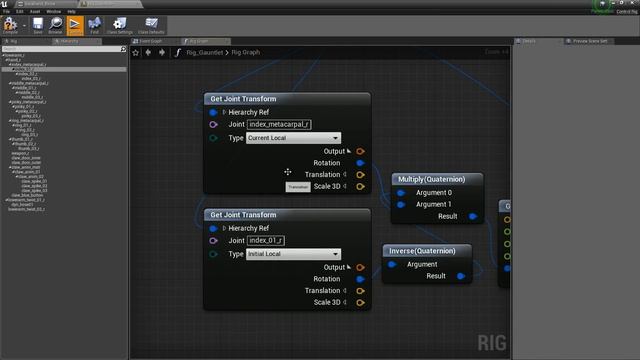
Task: Click Rotation output pin of index_01_r node
Action: pyautogui.click(x=360, y=279)
